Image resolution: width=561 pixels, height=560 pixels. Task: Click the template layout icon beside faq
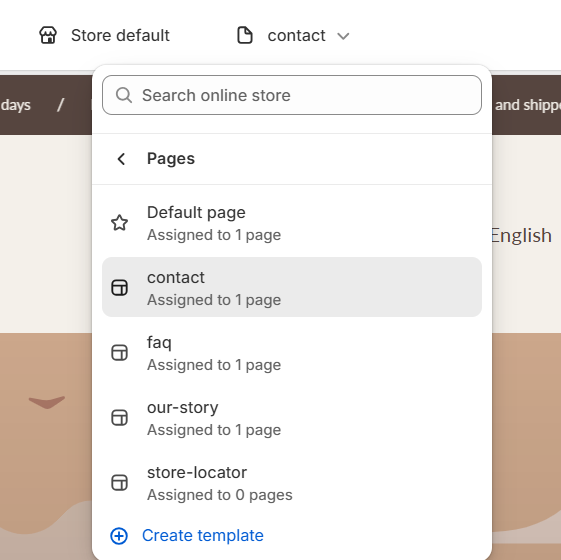click(x=119, y=353)
